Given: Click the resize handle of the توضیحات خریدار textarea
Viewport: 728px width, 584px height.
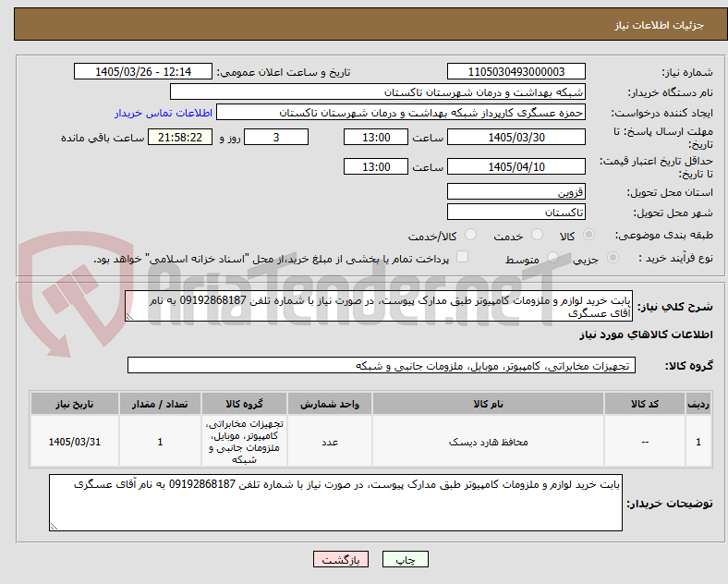Looking at the screenshot, I should pyautogui.click(x=54, y=527).
